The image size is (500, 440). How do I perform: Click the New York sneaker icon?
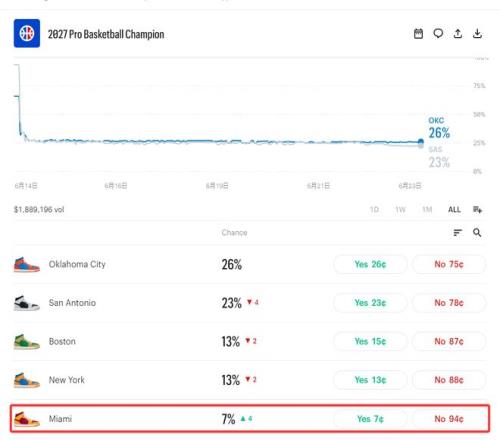27,380
